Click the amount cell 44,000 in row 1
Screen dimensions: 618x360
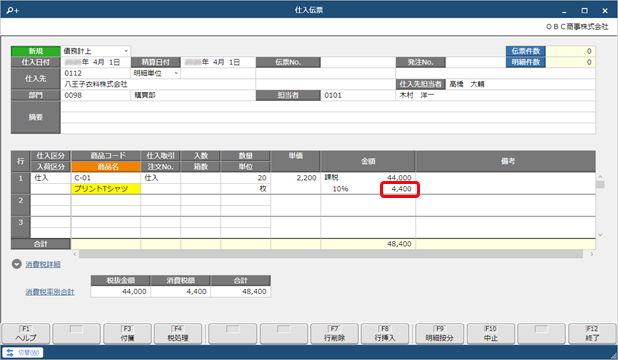click(x=399, y=178)
